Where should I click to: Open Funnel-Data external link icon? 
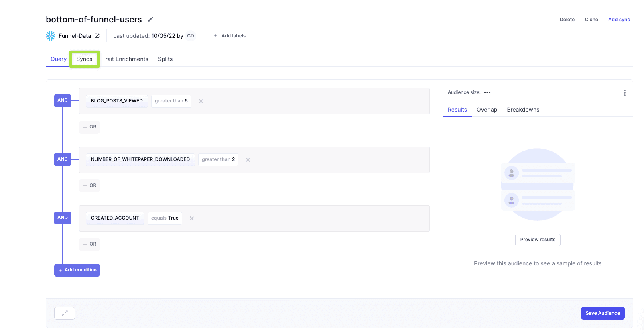tap(97, 36)
